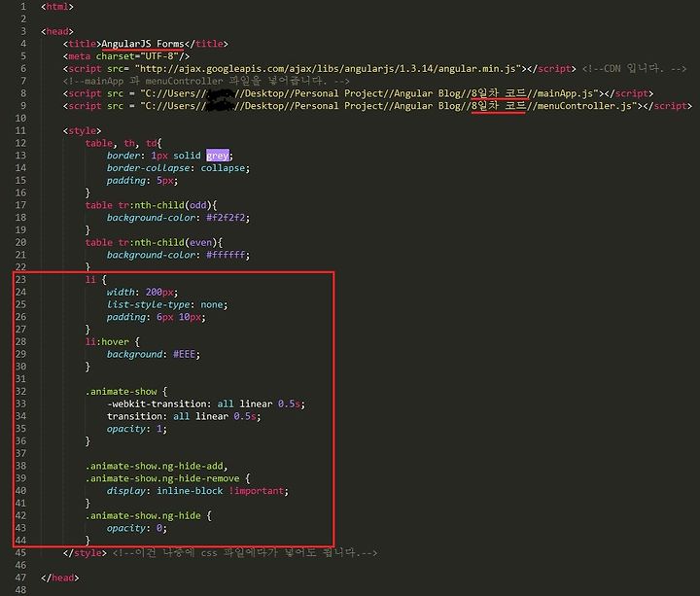
Task: Click the 'list-style-type' property
Action: click(x=148, y=304)
